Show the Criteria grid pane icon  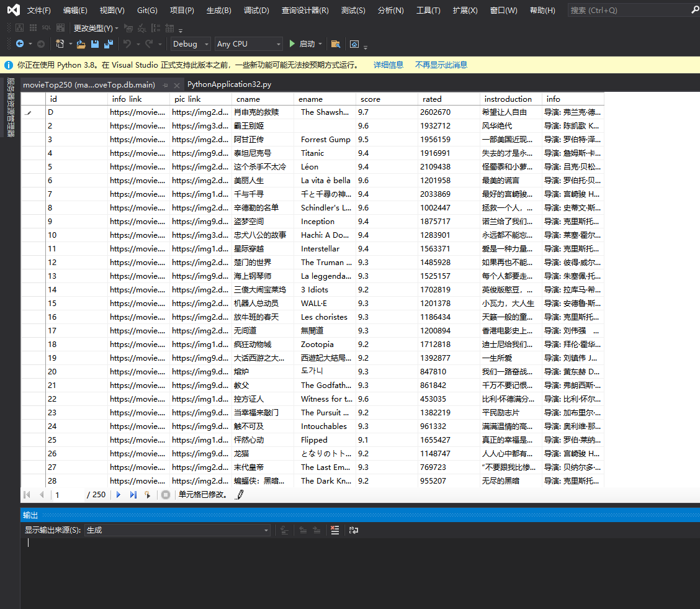pyautogui.click(x=33, y=28)
